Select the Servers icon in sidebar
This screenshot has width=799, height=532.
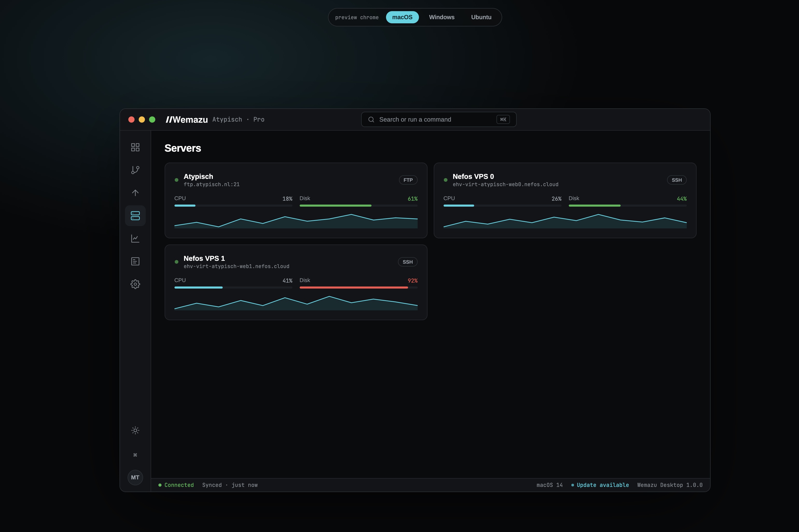[x=135, y=216]
